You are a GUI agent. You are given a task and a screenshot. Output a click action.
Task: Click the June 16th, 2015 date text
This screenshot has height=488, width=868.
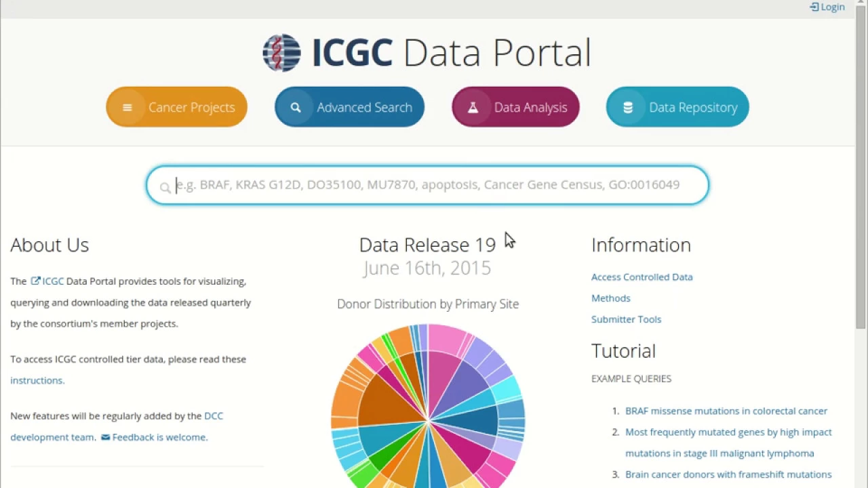[427, 268]
